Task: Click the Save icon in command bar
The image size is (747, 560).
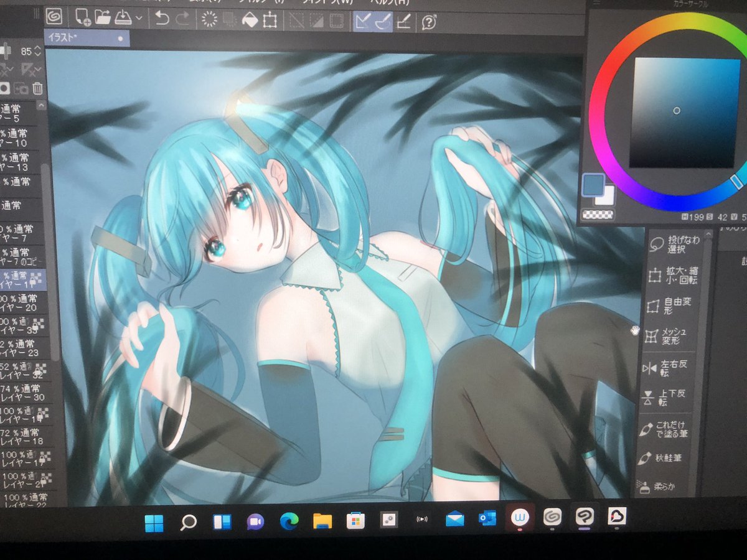Action: tap(122, 18)
